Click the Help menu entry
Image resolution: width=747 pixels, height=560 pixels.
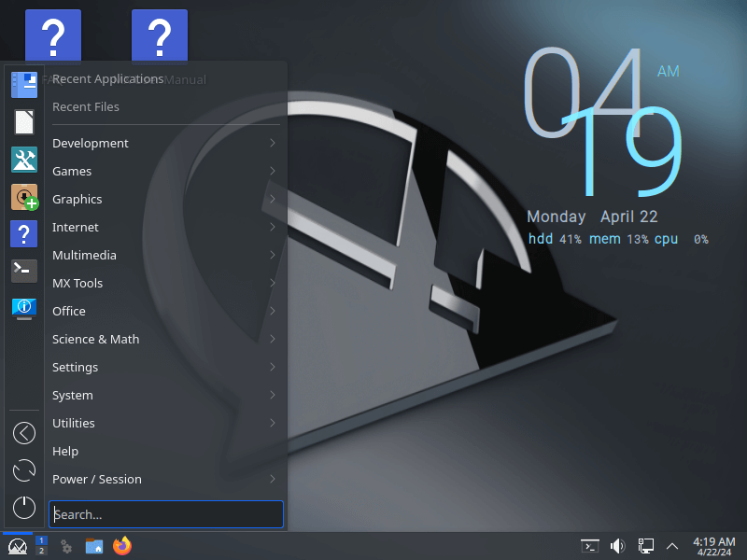click(x=65, y=451)
